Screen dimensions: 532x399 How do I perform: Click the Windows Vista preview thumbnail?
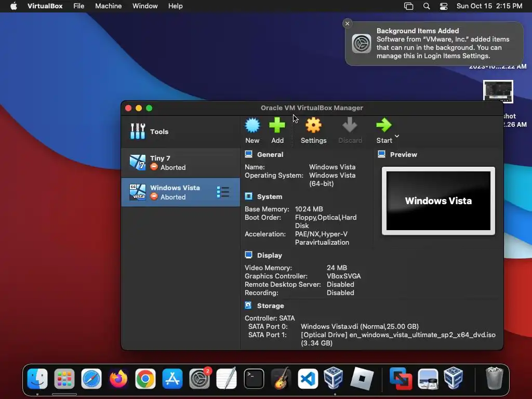(438, 201)
